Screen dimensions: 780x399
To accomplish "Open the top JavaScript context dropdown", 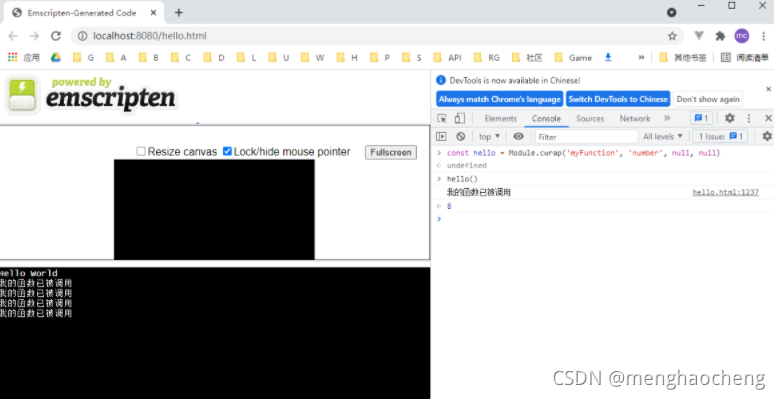I will click(489, 136).
